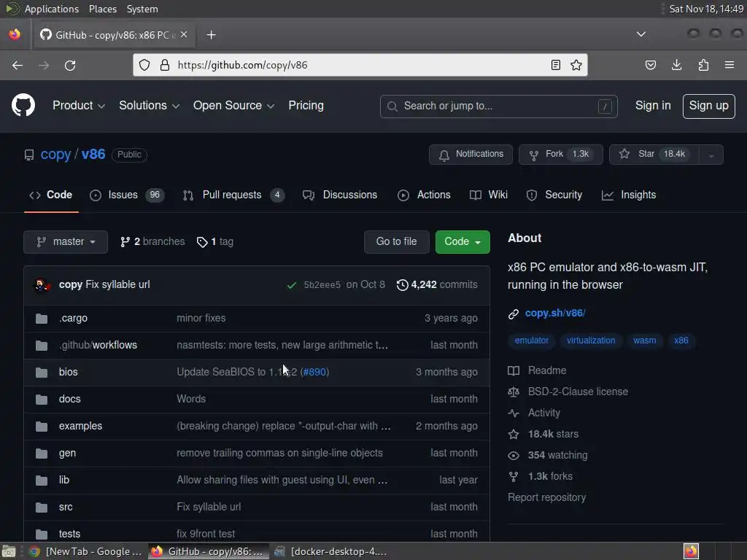The width and height of the screenshot is (747, 560).
Task: Open the Fix syllable url commit message
Action: tap(117, 284)
